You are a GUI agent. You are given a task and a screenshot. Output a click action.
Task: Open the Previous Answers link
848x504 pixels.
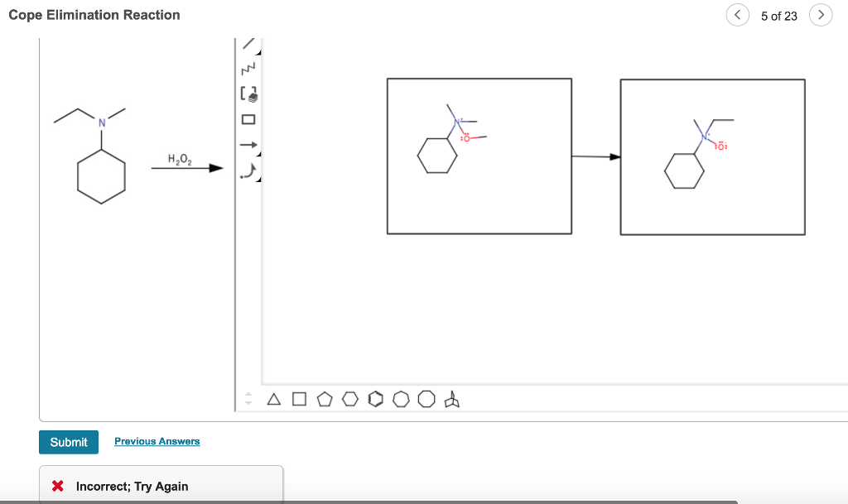click(157, 441)
